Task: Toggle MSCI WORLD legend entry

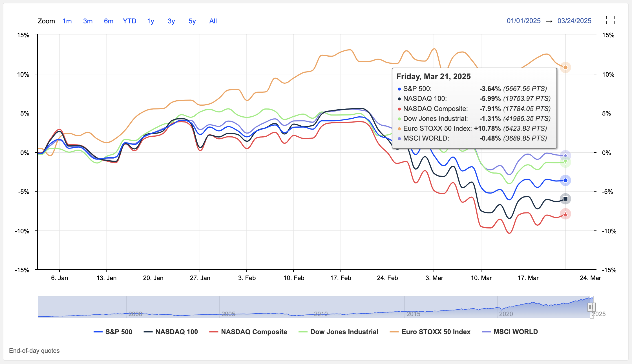Action: click(510, 332)
